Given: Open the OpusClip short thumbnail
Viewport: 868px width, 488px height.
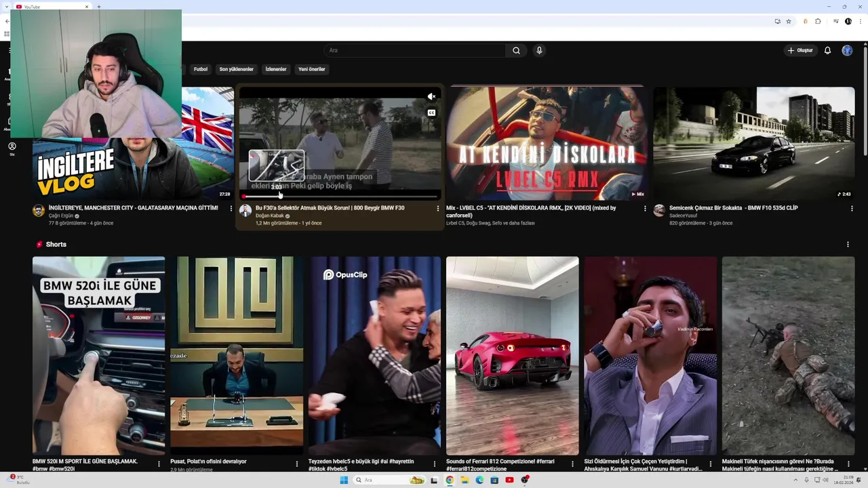Looking at the screenshot, I should coord(374,355).
